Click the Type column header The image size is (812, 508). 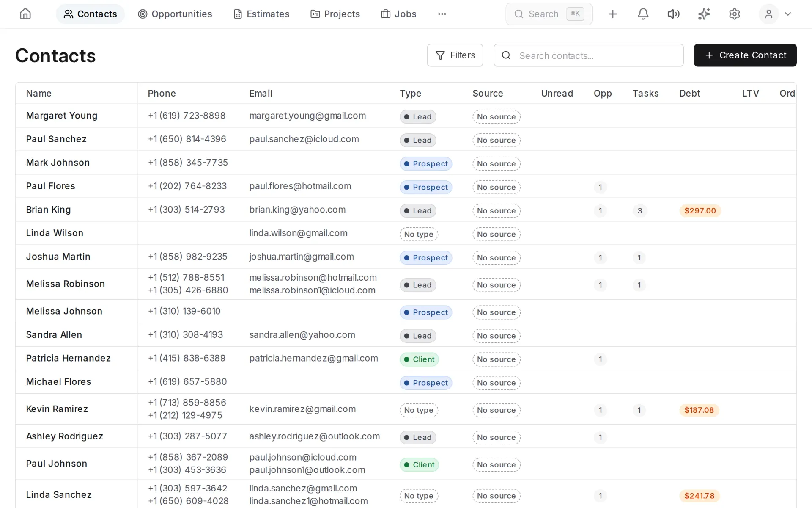point(410,93)
